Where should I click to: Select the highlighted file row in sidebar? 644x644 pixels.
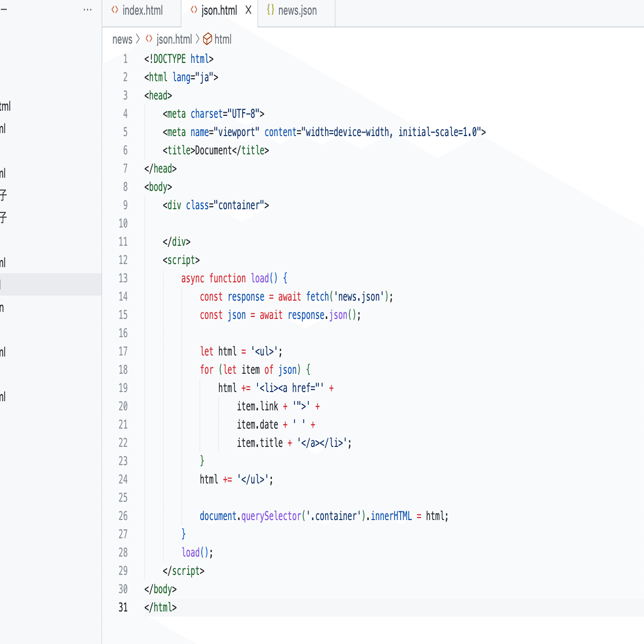(x=51, y=284)
